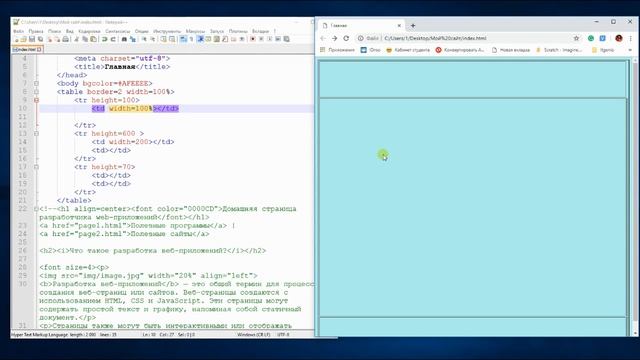This screenshot has height=360, width=640.
Task: Open Chrome's three-dot menu
Action: (631, 38)
